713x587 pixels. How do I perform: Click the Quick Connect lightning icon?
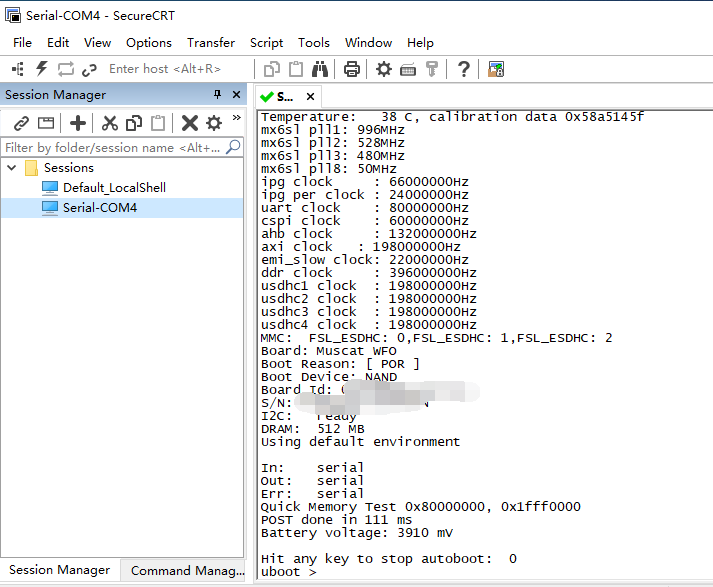42,69
